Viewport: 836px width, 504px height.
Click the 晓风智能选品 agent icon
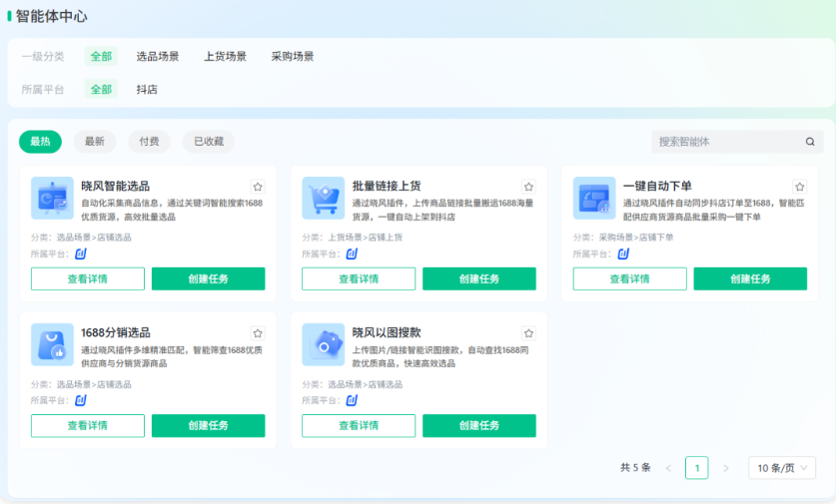[x=52, y=198]
